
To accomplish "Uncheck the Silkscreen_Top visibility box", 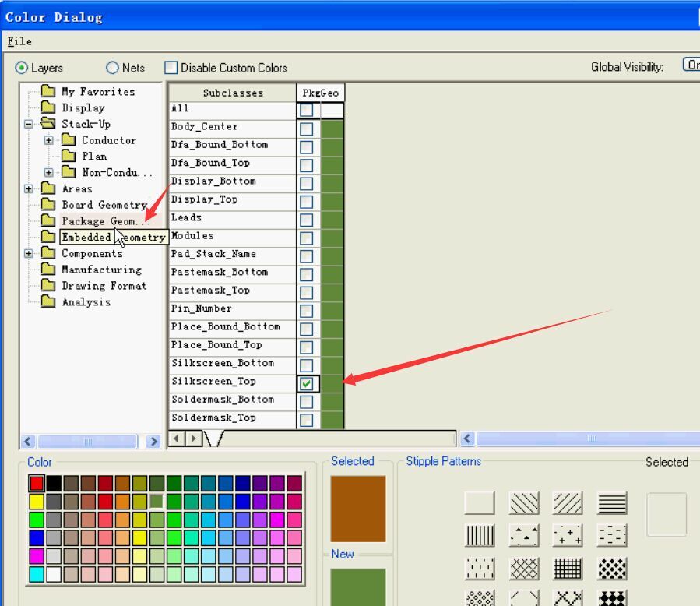I will [307, 383].
